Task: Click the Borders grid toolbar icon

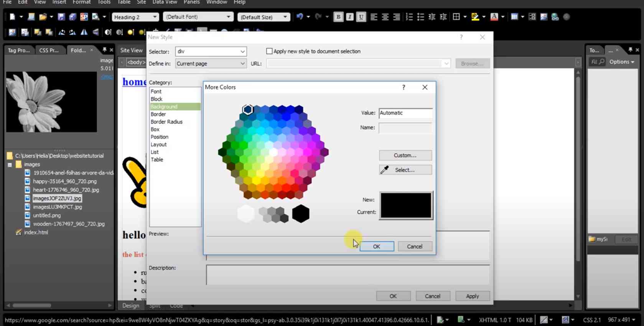Action: 456,17
